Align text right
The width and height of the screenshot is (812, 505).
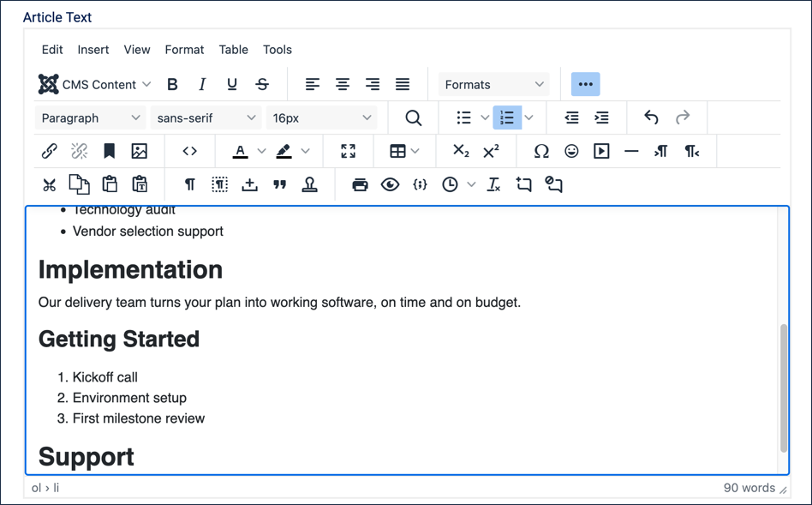373,85
